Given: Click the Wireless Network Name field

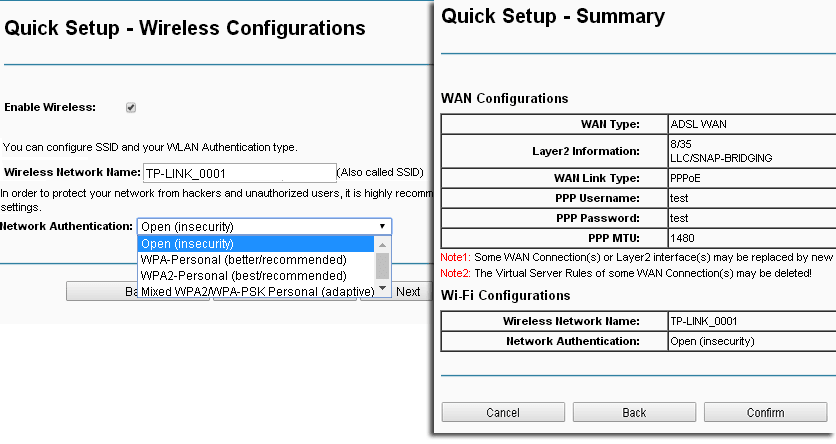Looking at the screenshot, I should [238, 173].
